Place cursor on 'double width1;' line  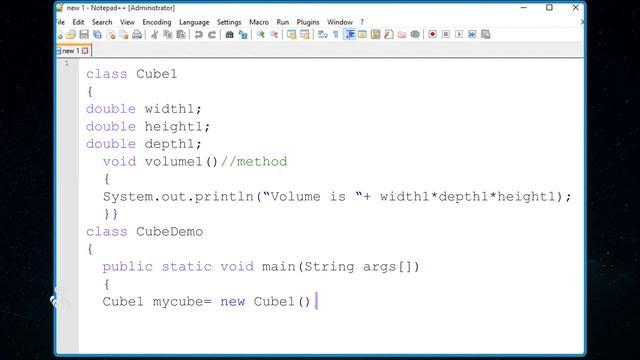(x=144, y=109)
